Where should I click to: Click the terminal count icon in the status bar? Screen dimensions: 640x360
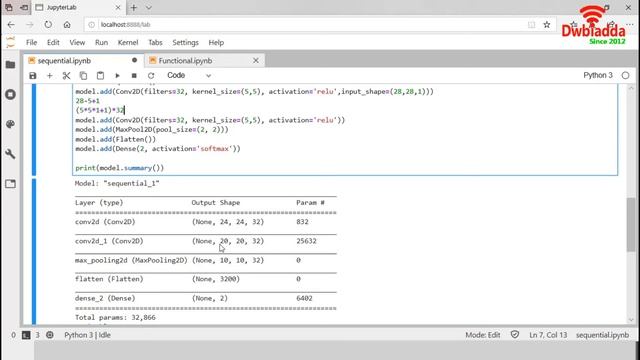[26, 335]
